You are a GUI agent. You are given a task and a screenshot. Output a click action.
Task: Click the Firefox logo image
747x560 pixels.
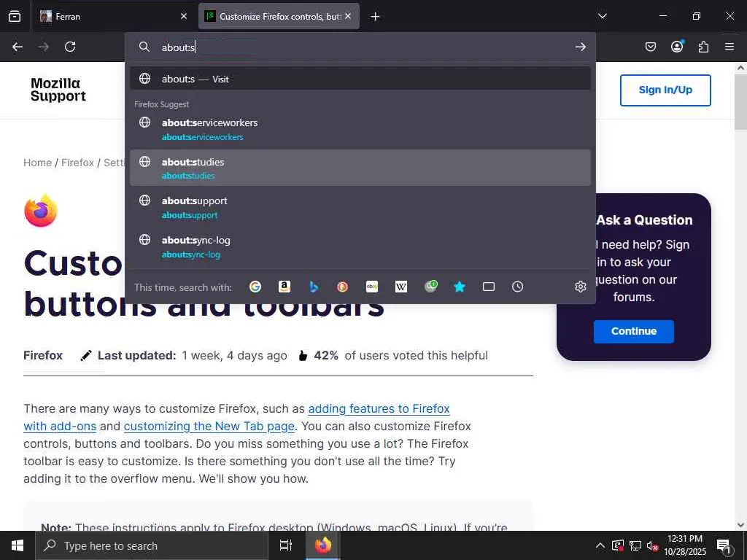41,211
